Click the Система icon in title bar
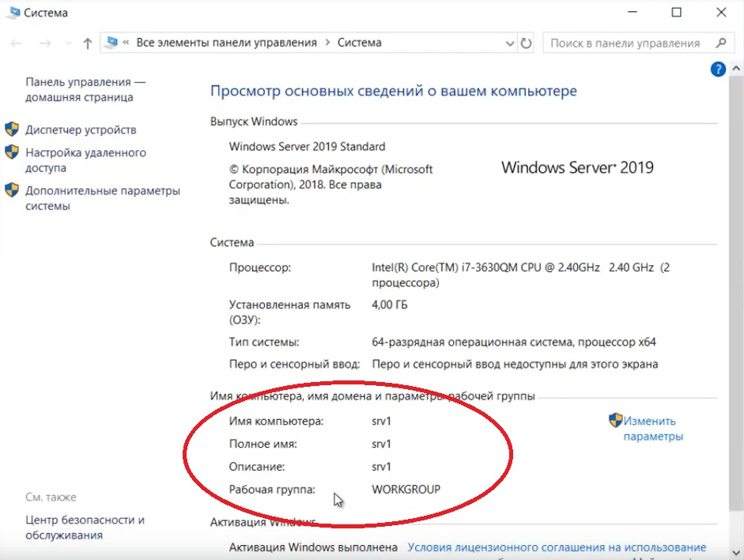Screen dimensions: 744x560 (13, 13)
